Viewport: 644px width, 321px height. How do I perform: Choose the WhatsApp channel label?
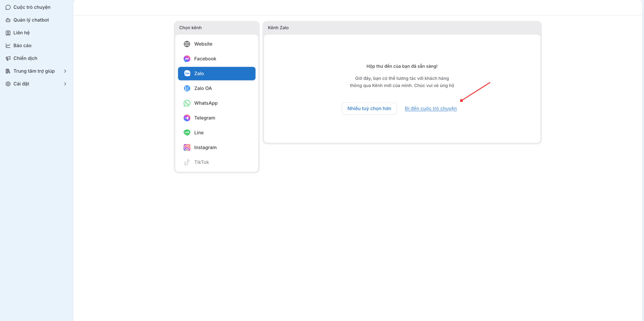coord(206,103)
